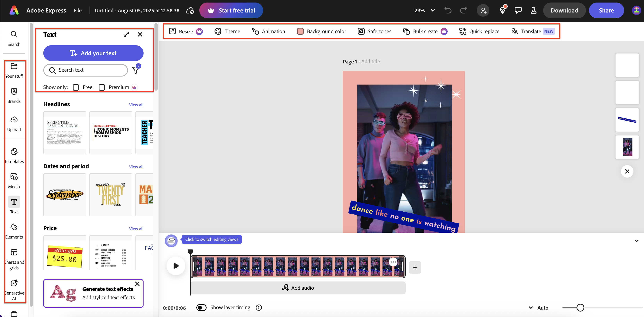Open the Auto timeline zoom dropdown
Screen dimensions: 644x317
coord(538,308)
